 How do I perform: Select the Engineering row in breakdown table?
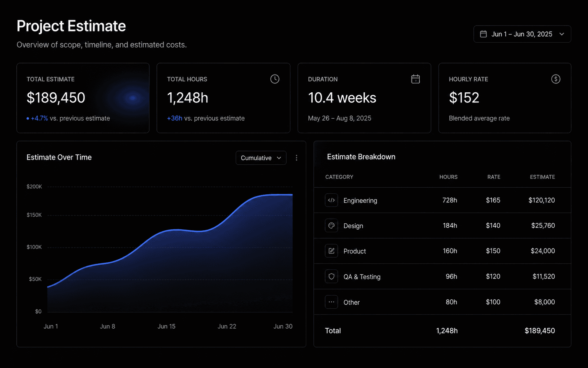[x=442, y=200]
